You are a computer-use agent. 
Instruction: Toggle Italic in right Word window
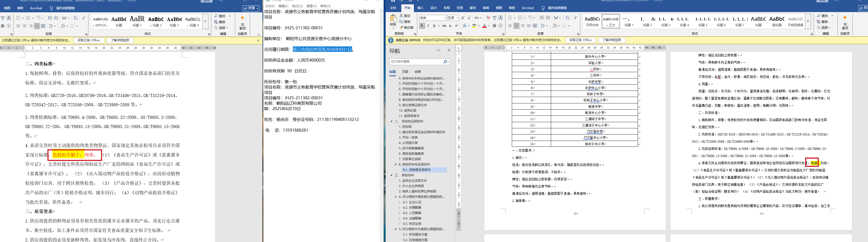click(x=428, y=26)
